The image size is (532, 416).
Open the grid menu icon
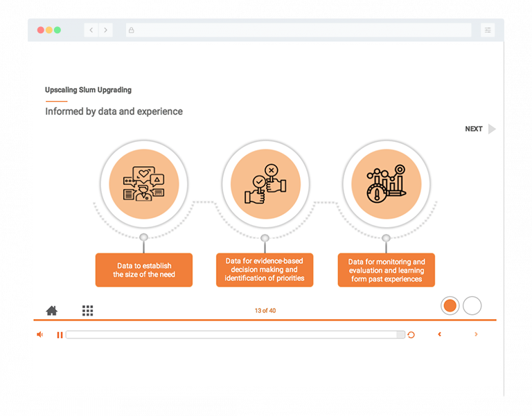pos(87,311)
